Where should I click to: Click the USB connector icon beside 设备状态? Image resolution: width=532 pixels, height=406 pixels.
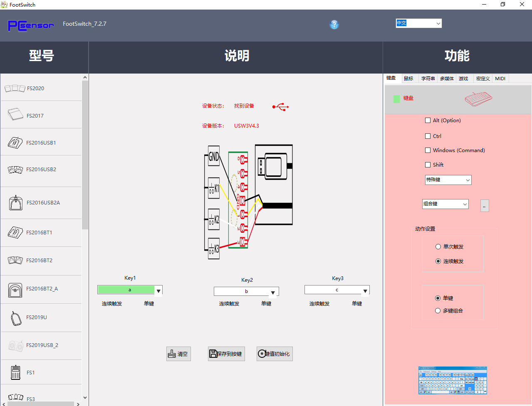[280, 106]
